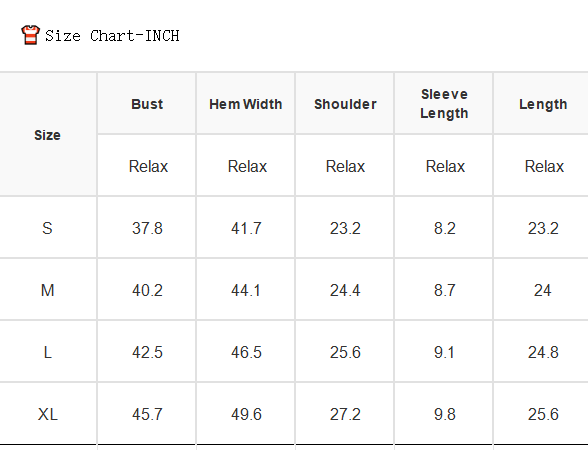Click the red t-shirt icon
The height and width of the screenshot is (450, 588).
tap(30, 35)
